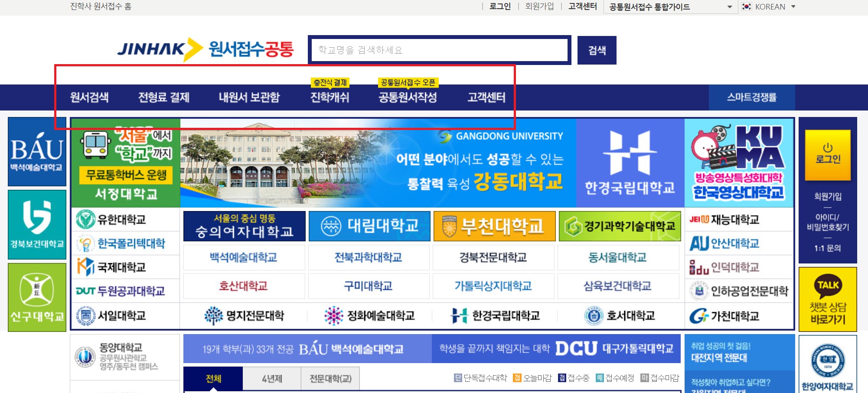Image resolution: width=868 pixels, height=393 pixels.
Task: Click 1:1 문의 in the right panel
Action: point(828,248)
